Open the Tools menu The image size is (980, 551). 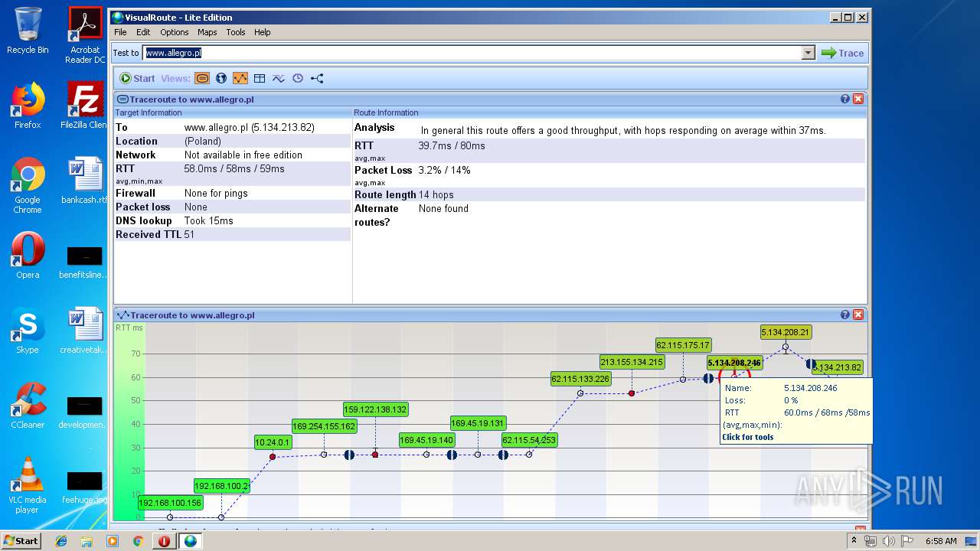pyautogui.click(x=236, y=32)
